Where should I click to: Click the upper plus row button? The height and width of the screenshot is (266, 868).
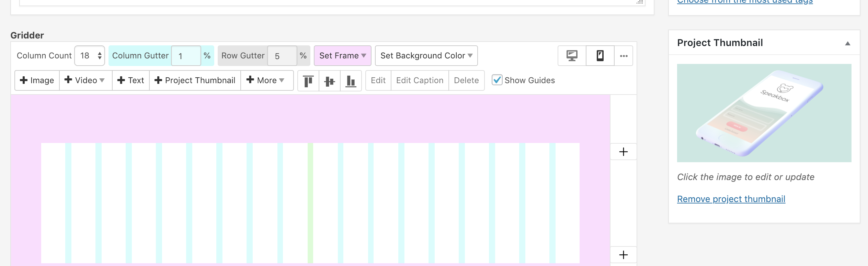click(x=623, y=152)
